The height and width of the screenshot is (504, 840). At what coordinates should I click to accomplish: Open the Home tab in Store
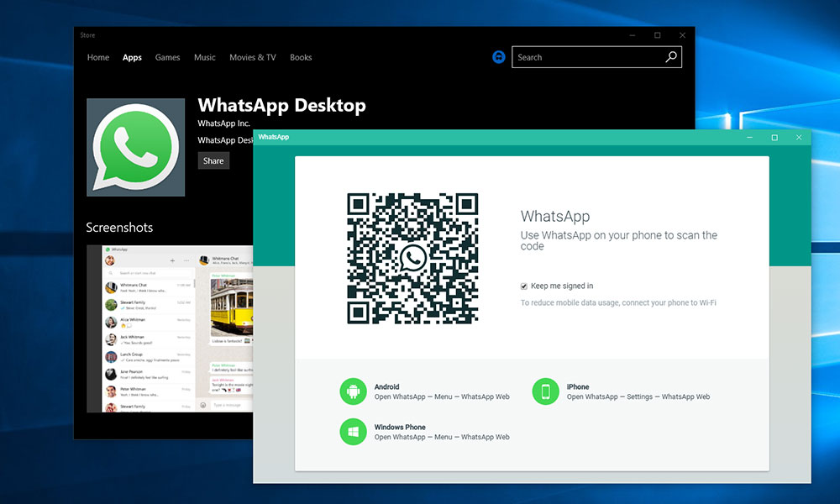[98, 58]
